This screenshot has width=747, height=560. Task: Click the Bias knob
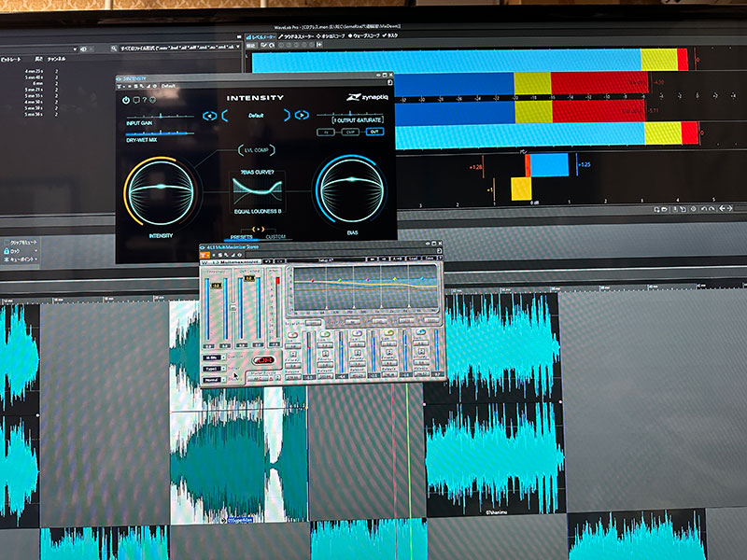click(x=351, y=189)
